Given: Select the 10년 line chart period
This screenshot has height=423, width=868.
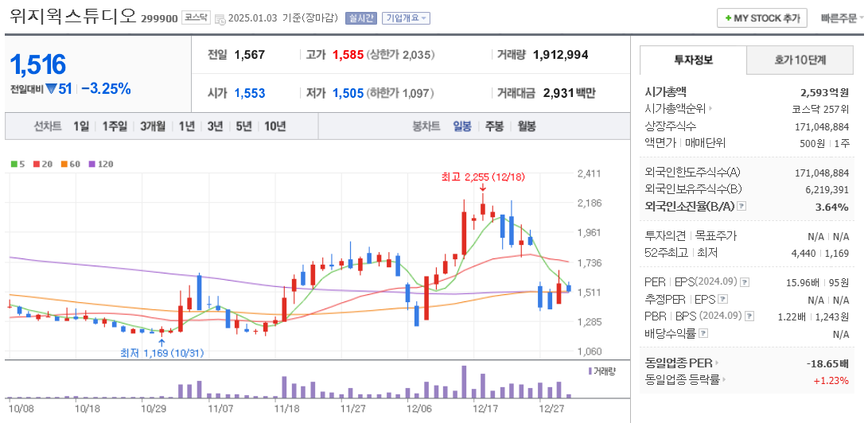Looking at the screenshot, I should tap(275, 126).
